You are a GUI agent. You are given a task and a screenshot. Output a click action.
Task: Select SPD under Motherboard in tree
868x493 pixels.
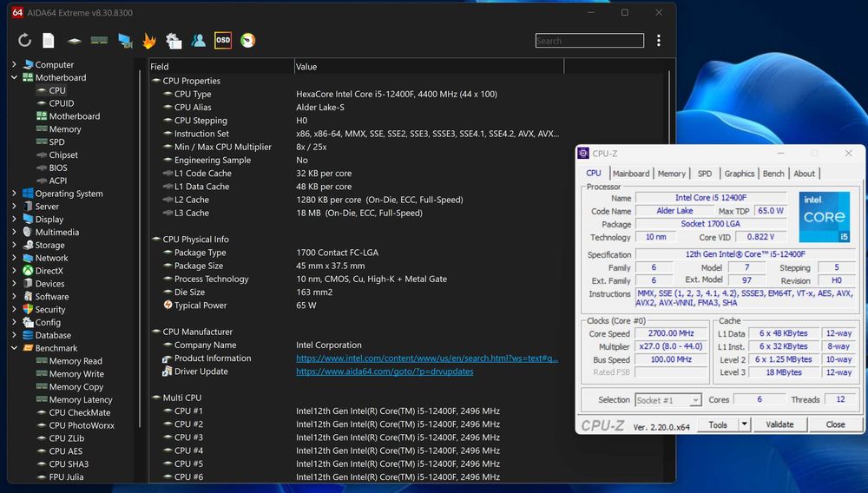tap(57, 141)
